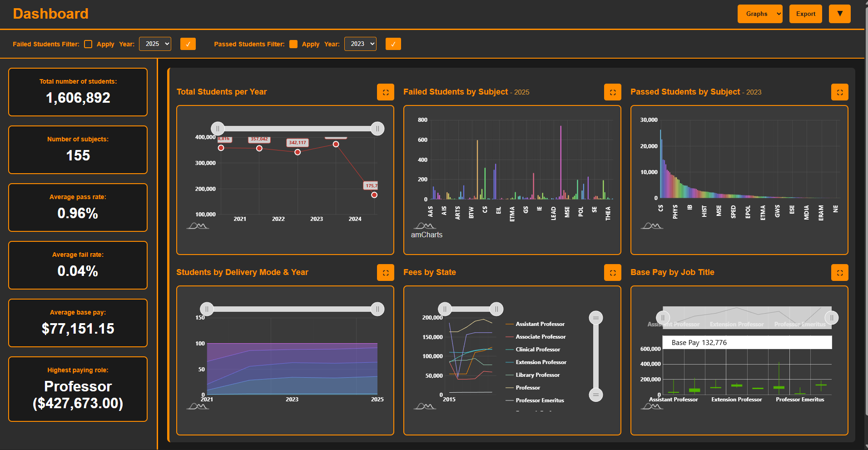Expand Failed Students by Subject chart fullscreen
The width and height of the screenshot is (868, 450).
click(612, 92)
